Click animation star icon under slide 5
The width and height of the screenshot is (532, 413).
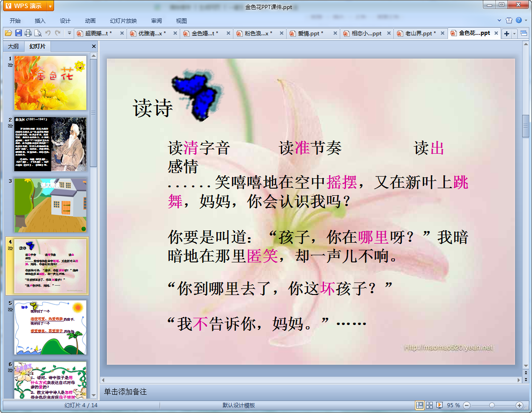click(x=10, y=310)
